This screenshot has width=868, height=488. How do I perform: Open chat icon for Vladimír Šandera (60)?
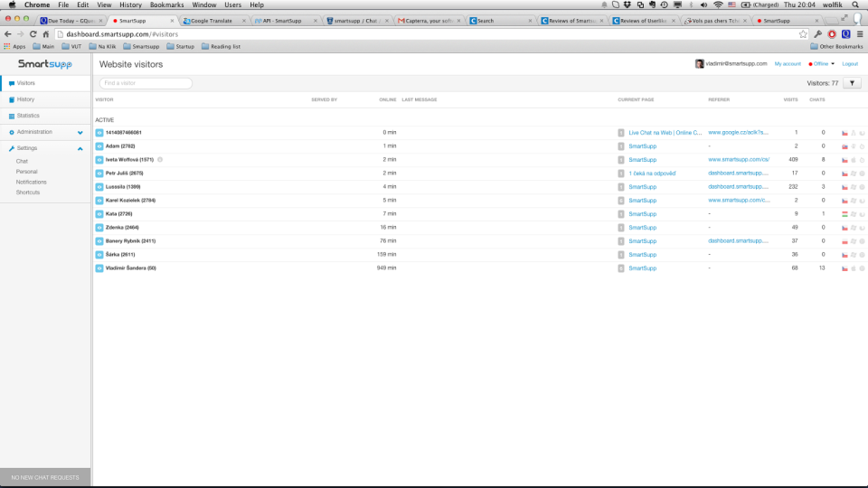[99, 268]
